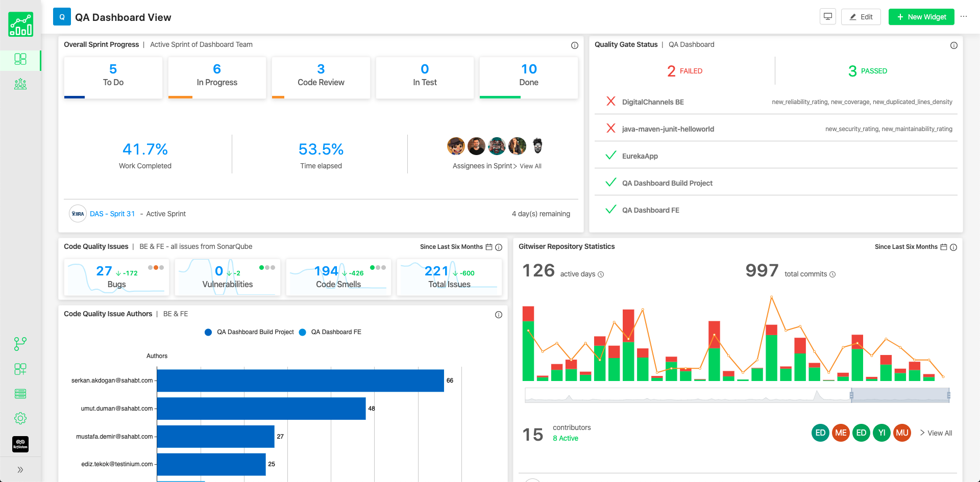
Task: Select the Done status card
Action: tap(529, 77)
